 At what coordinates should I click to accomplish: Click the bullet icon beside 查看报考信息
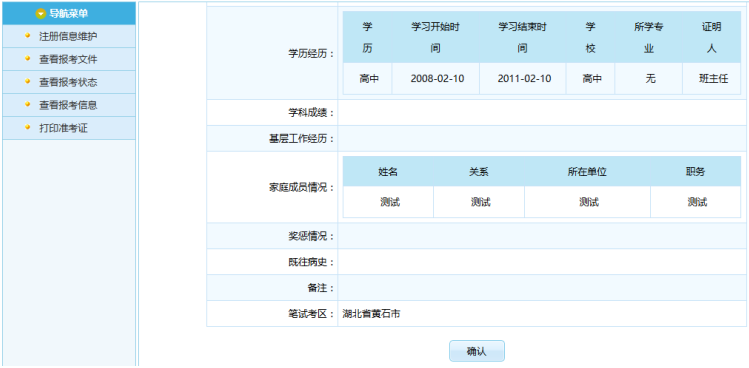tap(27, 104)
